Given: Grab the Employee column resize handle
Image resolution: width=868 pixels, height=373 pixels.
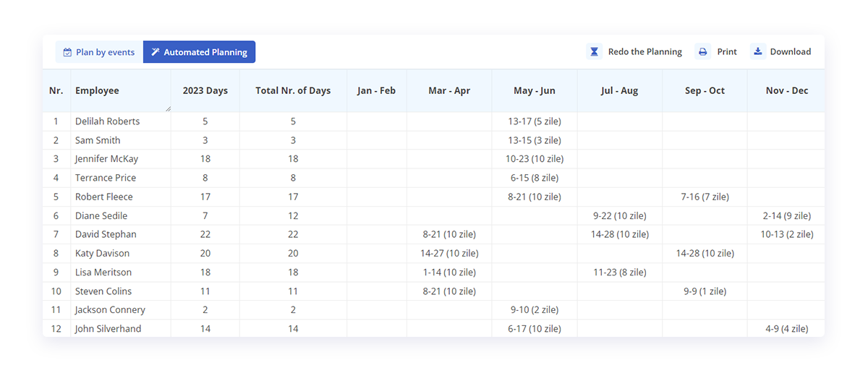Looking at the screenshot, I should click(x=168, y=108).
